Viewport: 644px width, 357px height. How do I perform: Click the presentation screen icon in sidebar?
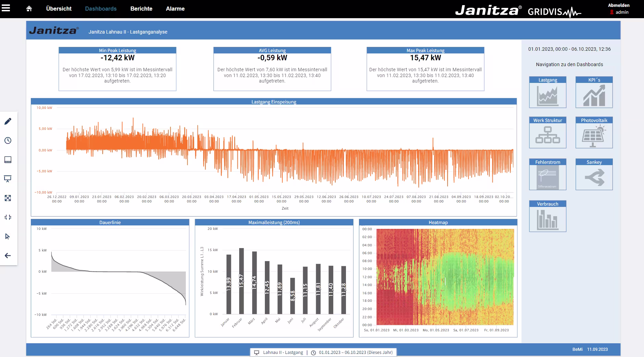pos(8,179)
